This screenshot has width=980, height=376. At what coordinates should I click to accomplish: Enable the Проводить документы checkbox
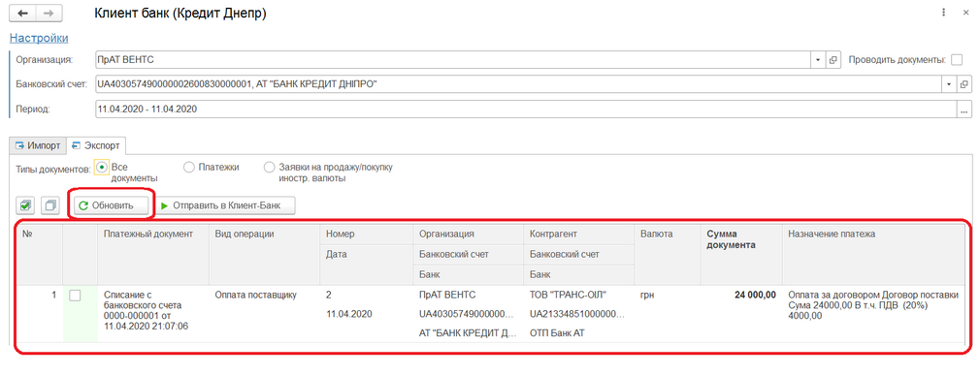coord(957,60)
